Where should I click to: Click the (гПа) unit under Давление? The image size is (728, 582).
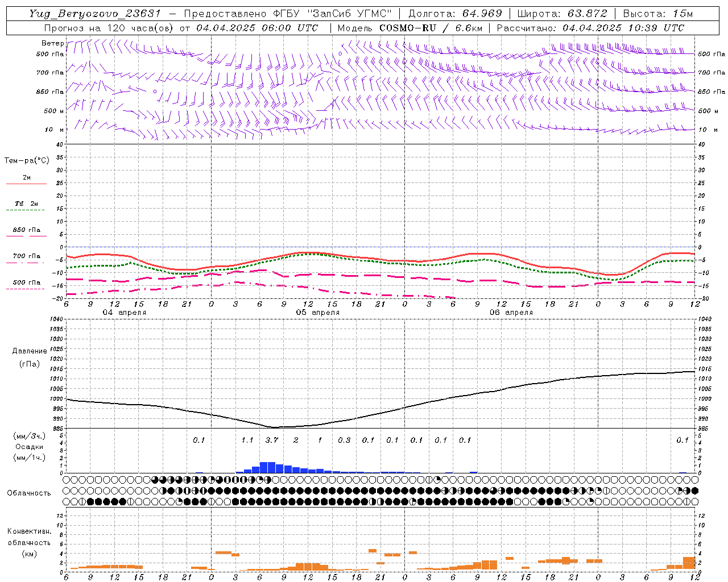click(30, 364)
